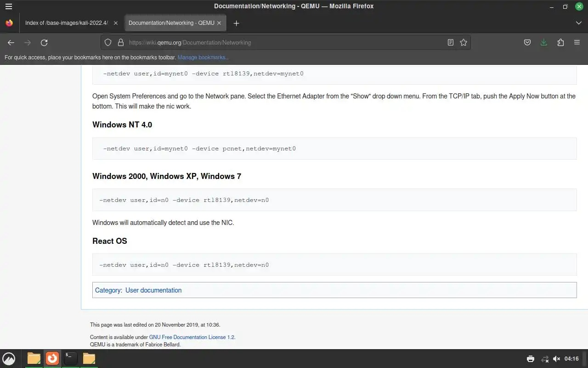Open the system start menu launcher

pyautogui.click(x=9, y=359)
